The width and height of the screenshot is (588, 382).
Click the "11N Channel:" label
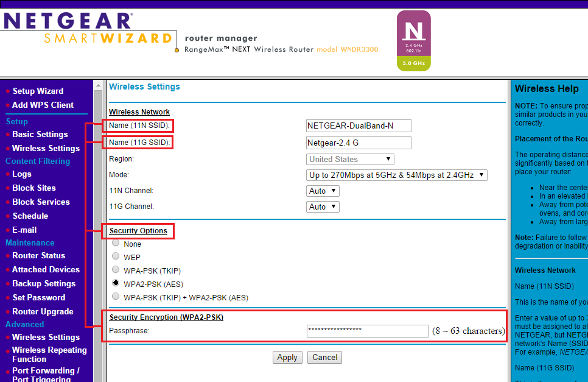[131, 191]
